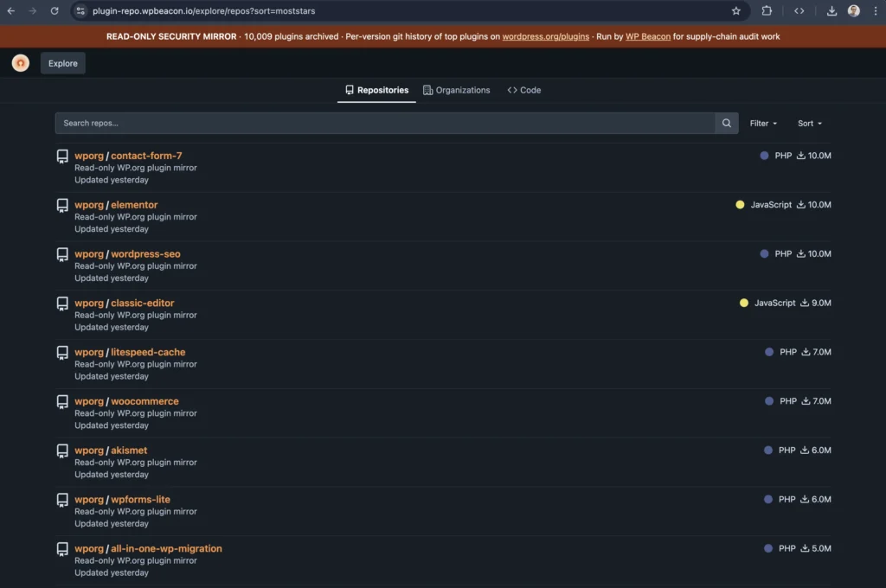Viewport: 886px width, 588px height.
Task: Click the Explore button
Action: [x=62, y=63]
